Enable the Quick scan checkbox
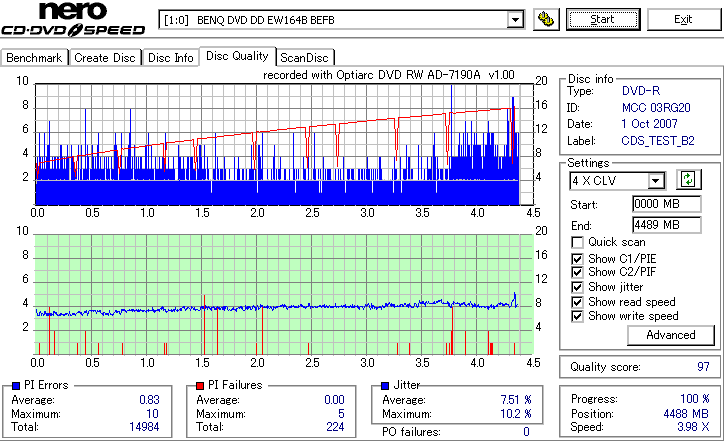 577,242
